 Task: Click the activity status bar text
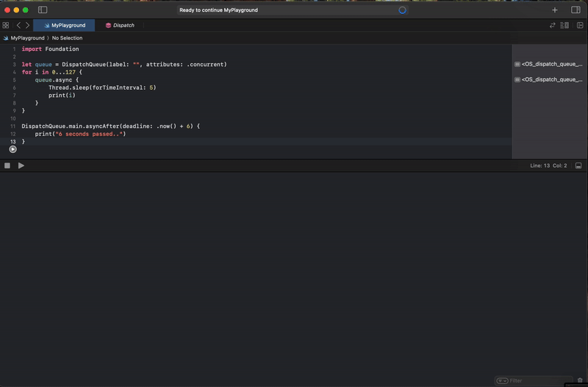[x=218, y=10]
